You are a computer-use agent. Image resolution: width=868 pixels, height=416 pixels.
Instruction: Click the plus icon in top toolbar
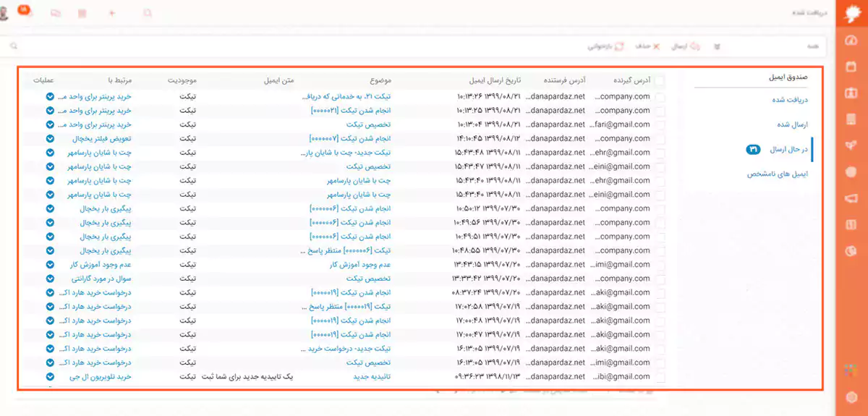[111, 13]
